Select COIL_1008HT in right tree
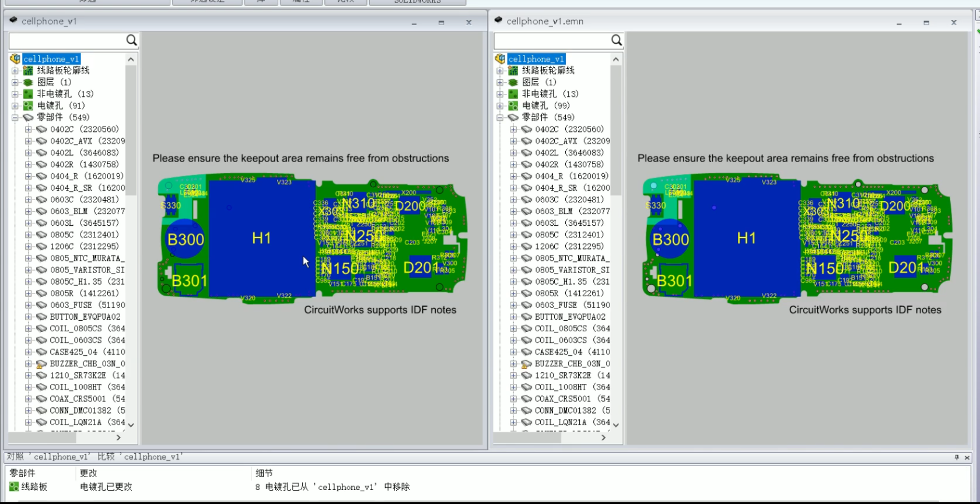This screenshot has width=980, height=504. click(x=572, y=387)
